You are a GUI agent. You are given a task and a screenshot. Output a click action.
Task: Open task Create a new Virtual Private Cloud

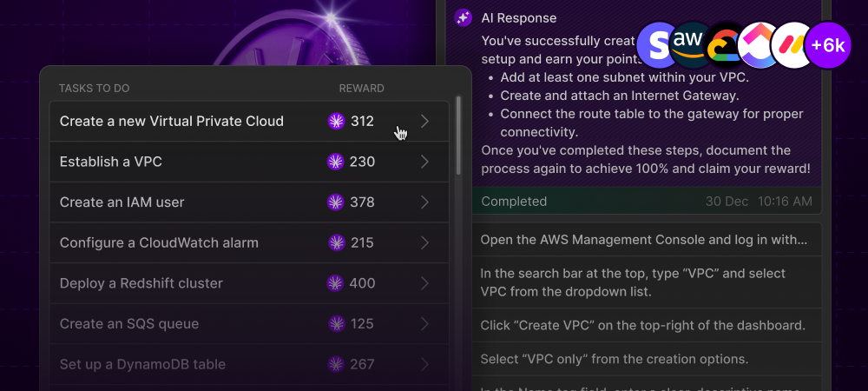click(x=249, y=122)
